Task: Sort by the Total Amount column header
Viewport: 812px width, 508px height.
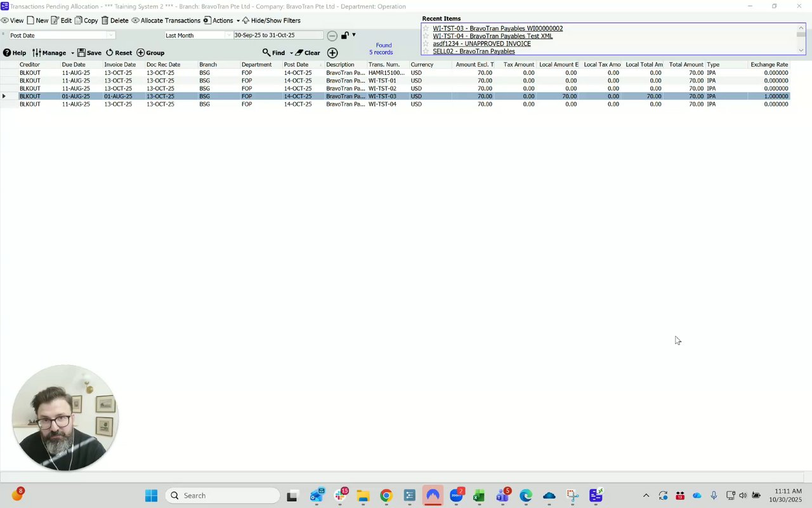Action: 686,65
